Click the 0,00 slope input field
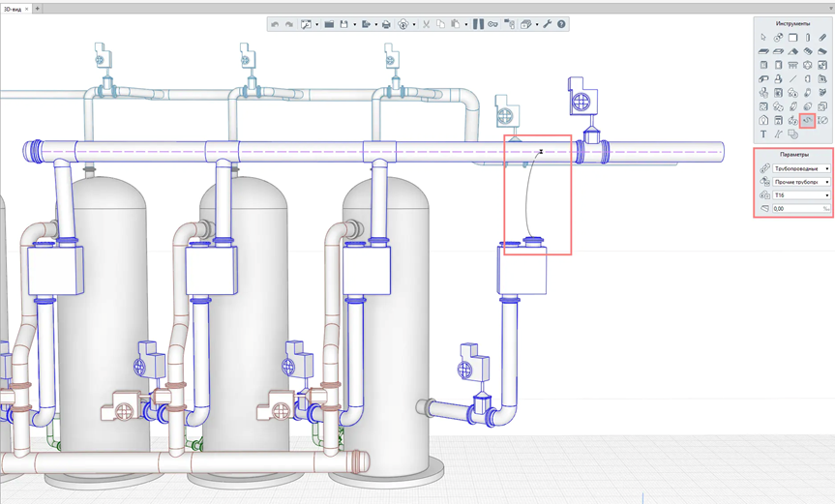 pos(801,209)
